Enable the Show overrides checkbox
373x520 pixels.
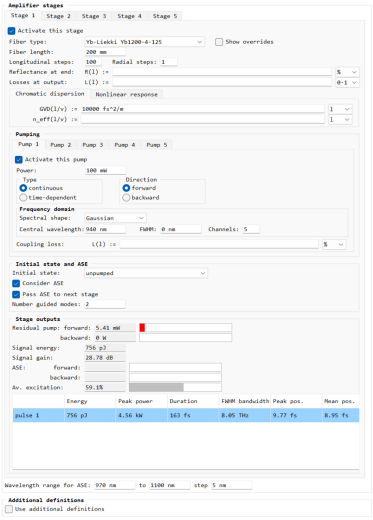[219, 42]
